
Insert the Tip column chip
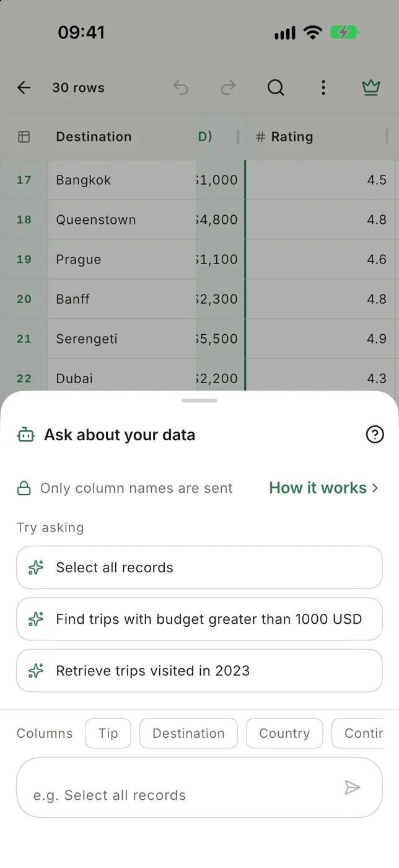tap(108, 733)
